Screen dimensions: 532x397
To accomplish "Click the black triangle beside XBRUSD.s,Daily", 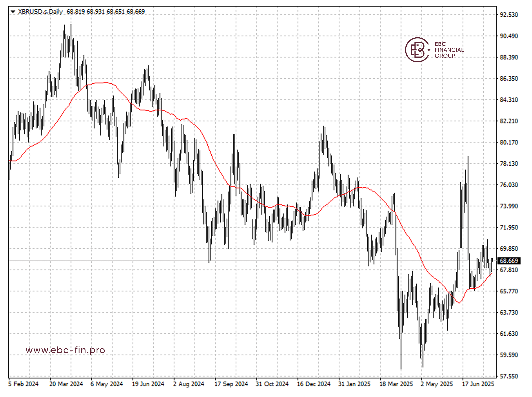I will pyautogui.click(x=13, y=12).
